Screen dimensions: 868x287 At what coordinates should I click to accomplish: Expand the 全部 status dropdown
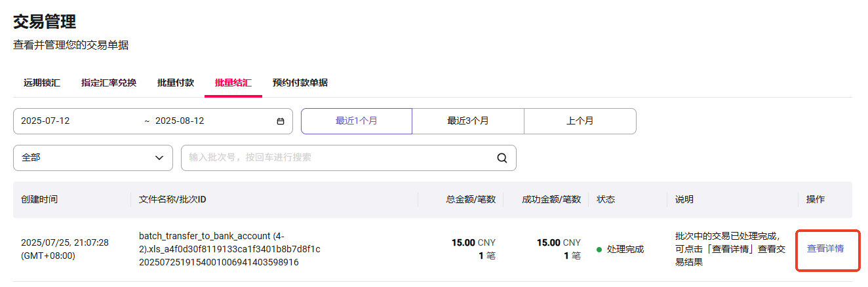(x=93, y=158)
